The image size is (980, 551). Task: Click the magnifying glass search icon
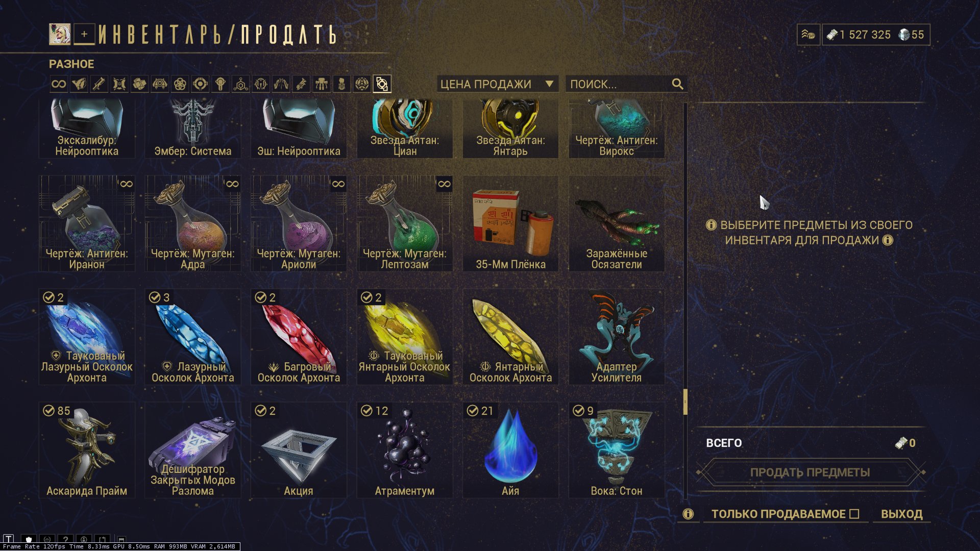tap(677, 84)
